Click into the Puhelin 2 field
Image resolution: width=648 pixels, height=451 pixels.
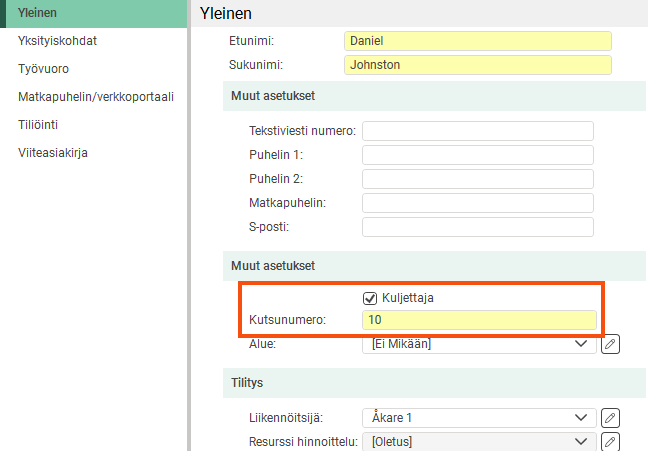[x=477, y=179]
